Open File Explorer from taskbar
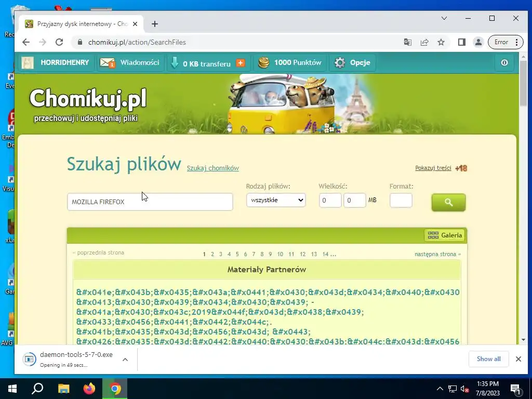Screen dimensions: 532x399 click(63, 389)
